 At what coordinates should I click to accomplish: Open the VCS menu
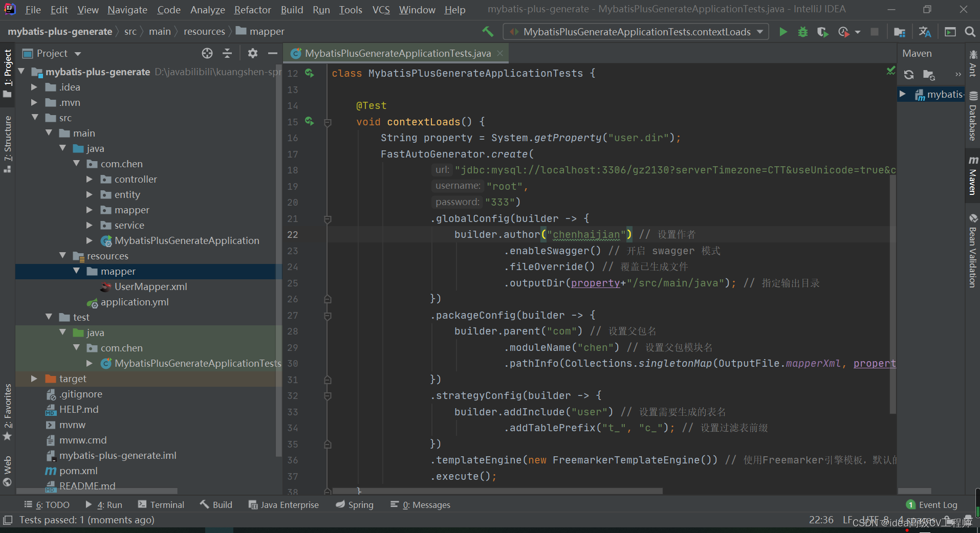pyautogui.click(x=381, y=10)
